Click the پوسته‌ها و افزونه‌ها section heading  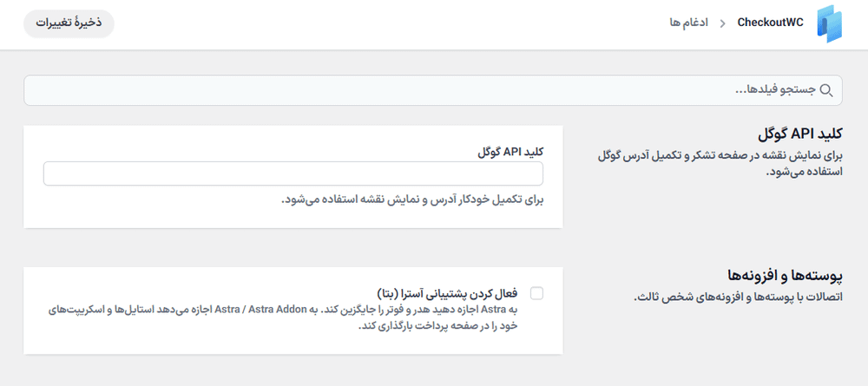785,275
